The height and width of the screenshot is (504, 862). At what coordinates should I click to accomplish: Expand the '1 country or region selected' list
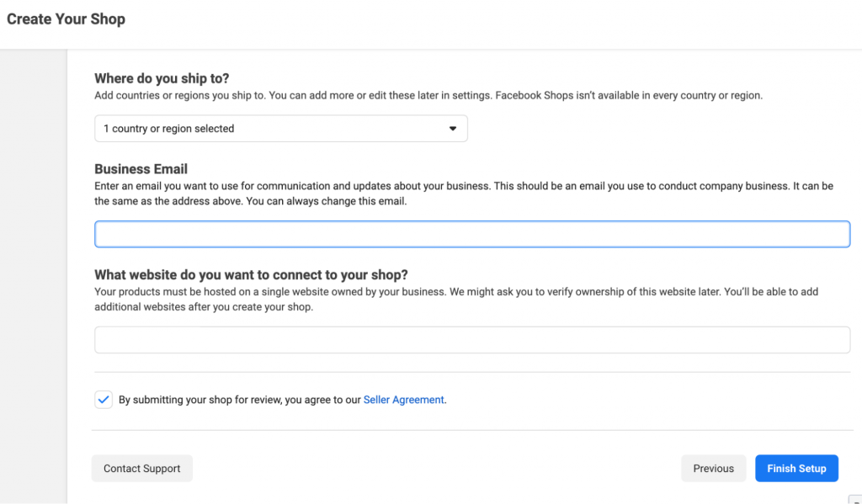280,128
